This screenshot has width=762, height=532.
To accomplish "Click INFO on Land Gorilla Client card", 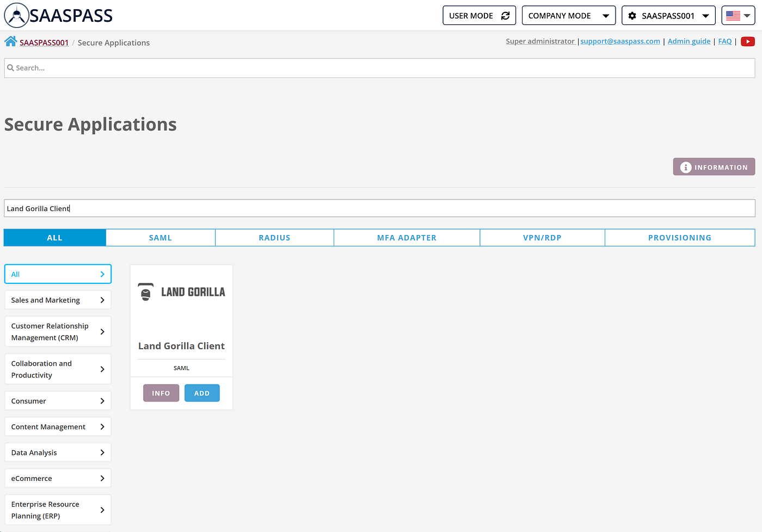I will 161,393.
